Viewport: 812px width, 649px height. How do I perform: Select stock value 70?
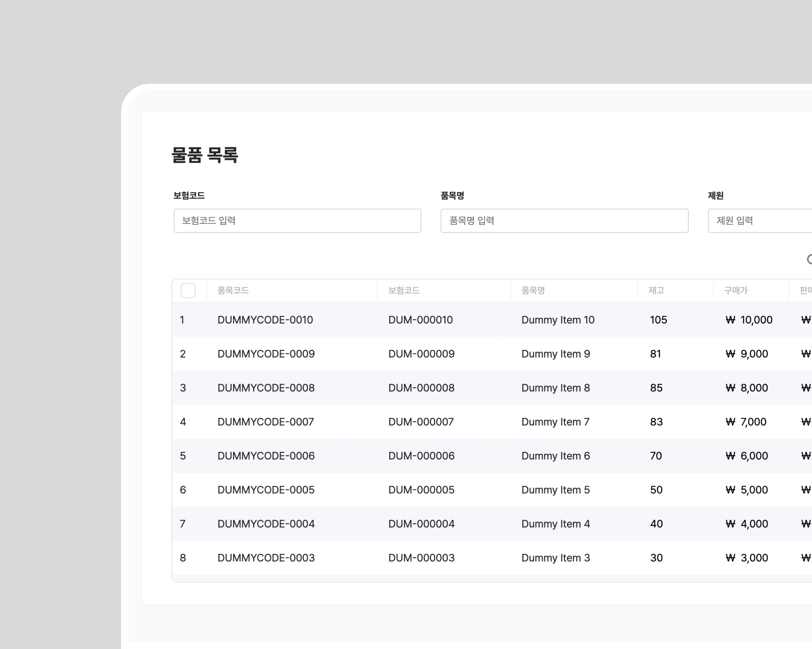coord(656,456)
